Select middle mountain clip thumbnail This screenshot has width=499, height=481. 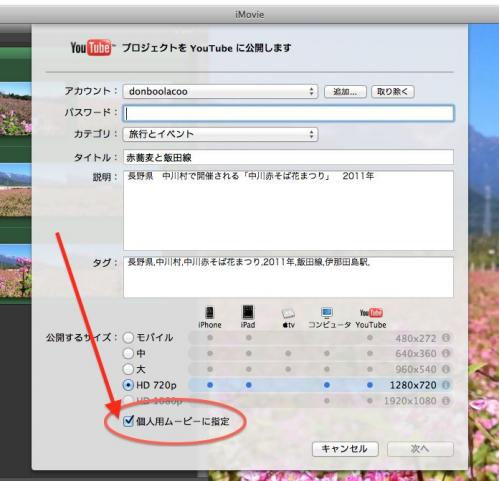coord(16,190)
